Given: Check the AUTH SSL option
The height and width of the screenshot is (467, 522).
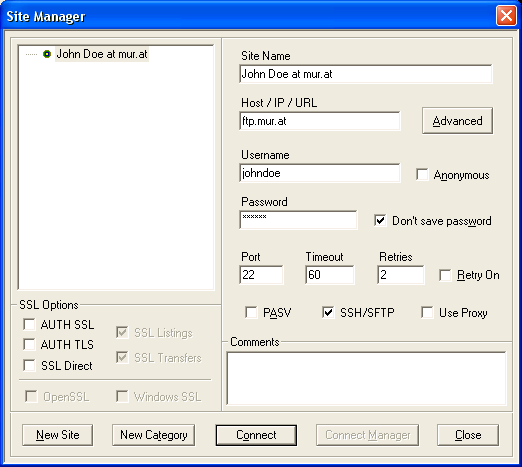Looking at the screenshot, I should coord(29,324).
